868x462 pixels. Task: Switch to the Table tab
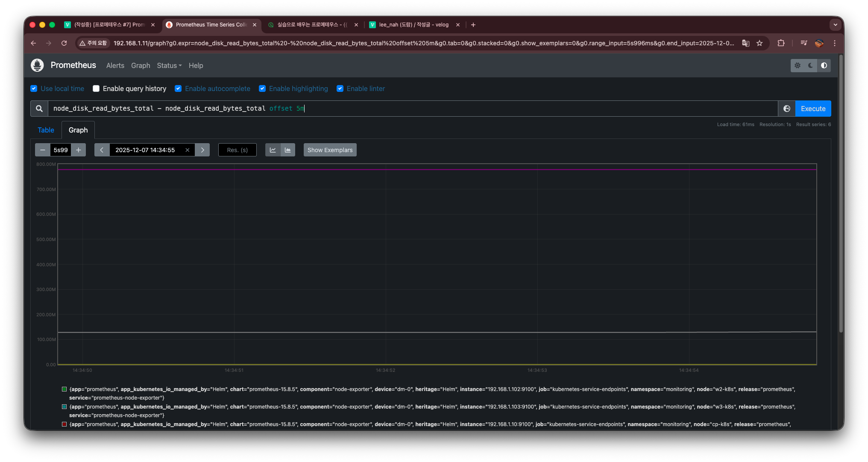tap(46, 130)
